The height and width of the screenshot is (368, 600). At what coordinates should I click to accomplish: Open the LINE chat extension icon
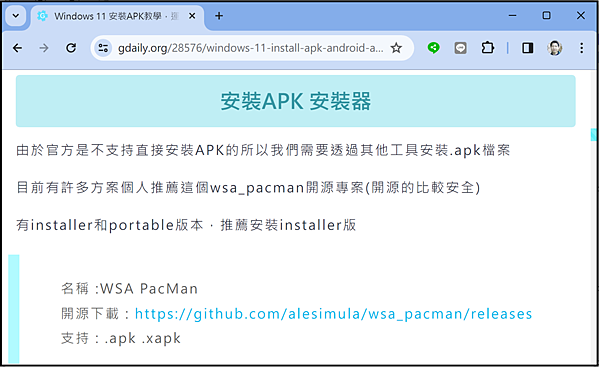(460, 48)
